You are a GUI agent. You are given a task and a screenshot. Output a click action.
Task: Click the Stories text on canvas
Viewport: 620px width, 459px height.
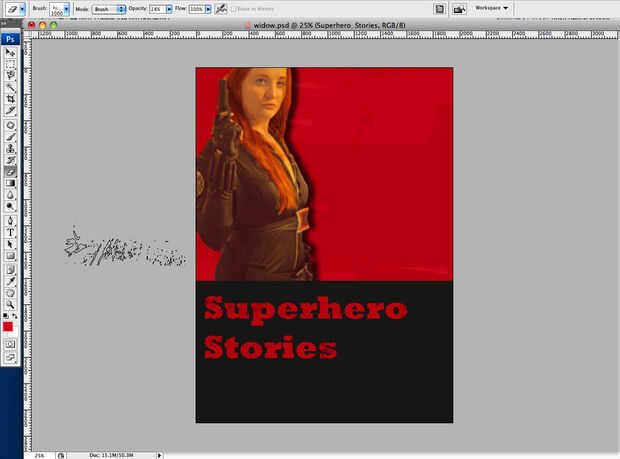[x=270, y=347]
